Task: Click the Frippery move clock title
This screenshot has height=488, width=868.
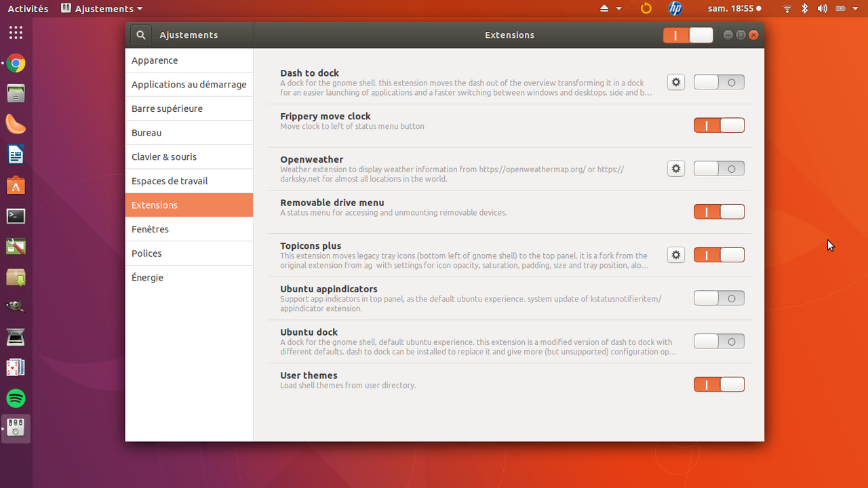Action: tap(325, 117)
